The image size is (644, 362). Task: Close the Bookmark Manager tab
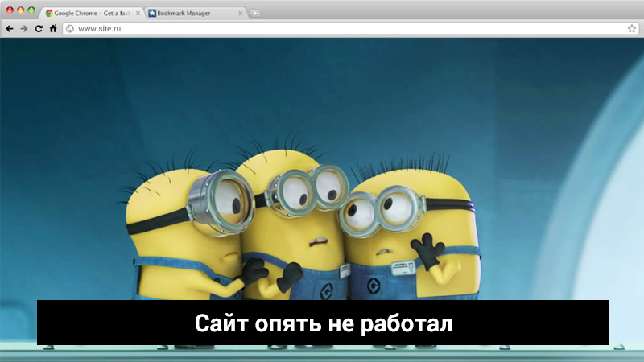pyautogui.click(x=240, y=13)
